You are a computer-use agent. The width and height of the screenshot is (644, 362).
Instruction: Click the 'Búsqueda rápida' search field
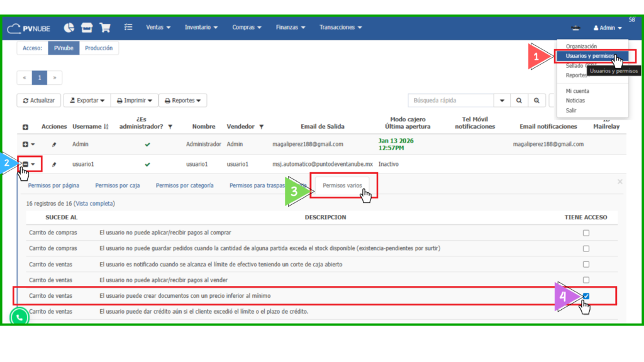(450, 101)
